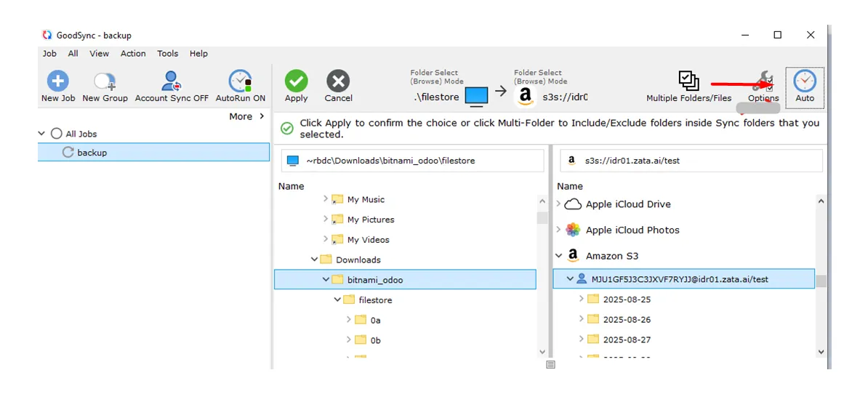Image resolution: width=868 pixels, height=394 pixels.
Task: Click the Apple iCloud Photos flower icon
Action: (573, 230)
